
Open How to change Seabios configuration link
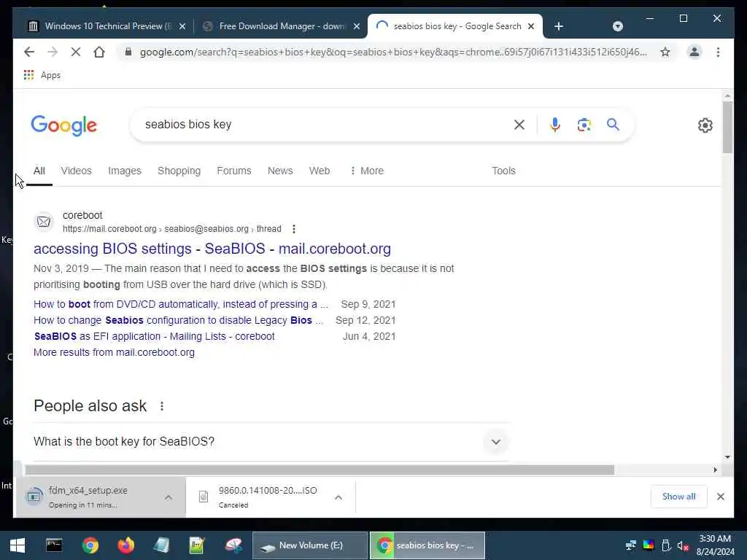pyautogui.click(x=178, y=320)
